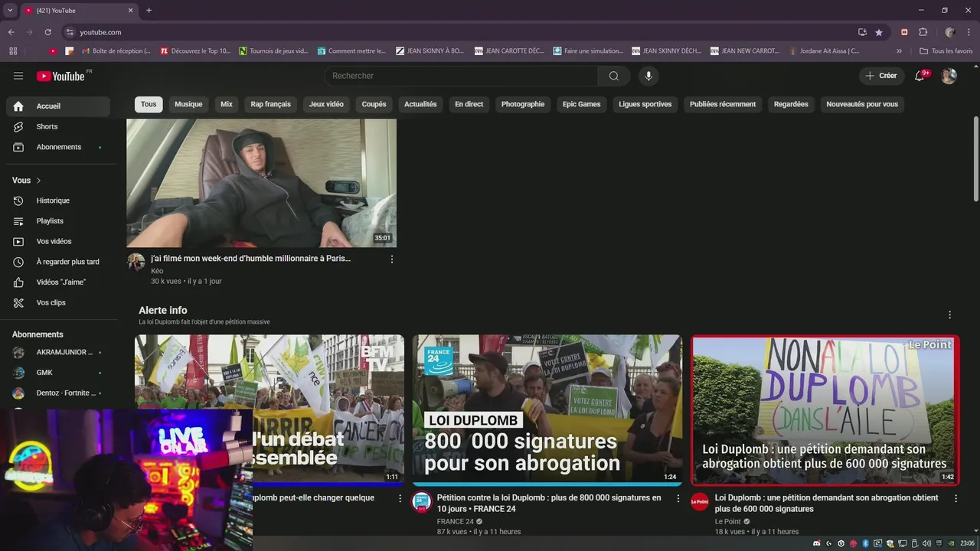Image resolution: width=980 pixels, height=551 pixels.
Task: Open Shorts from the sidebar
Action: [58, 126]
